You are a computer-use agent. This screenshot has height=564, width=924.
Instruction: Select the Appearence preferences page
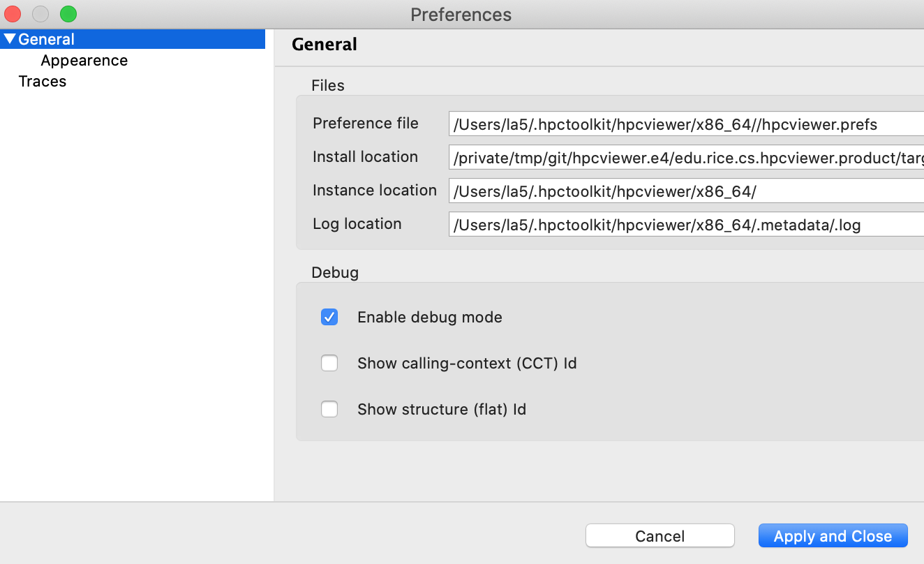click(x=84, y=61)
